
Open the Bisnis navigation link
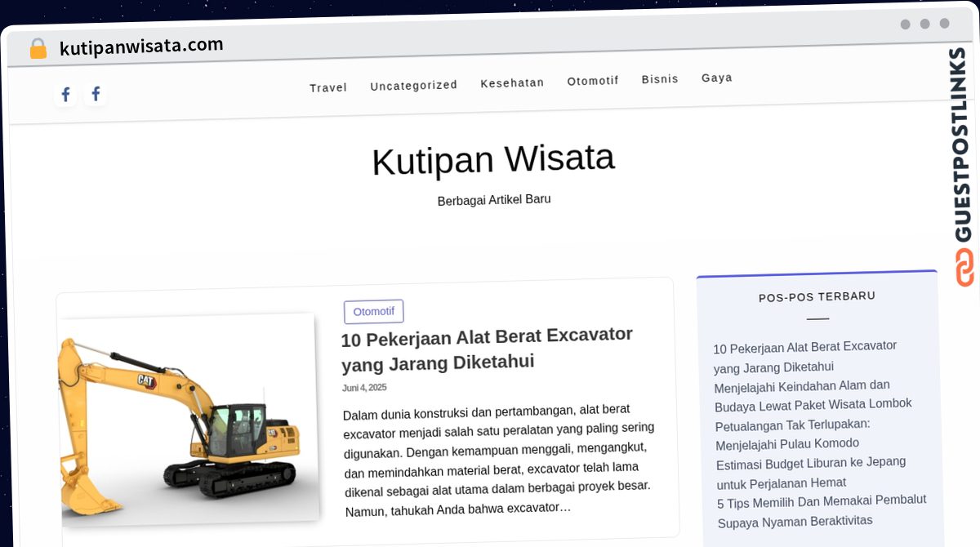click(660, 79)
